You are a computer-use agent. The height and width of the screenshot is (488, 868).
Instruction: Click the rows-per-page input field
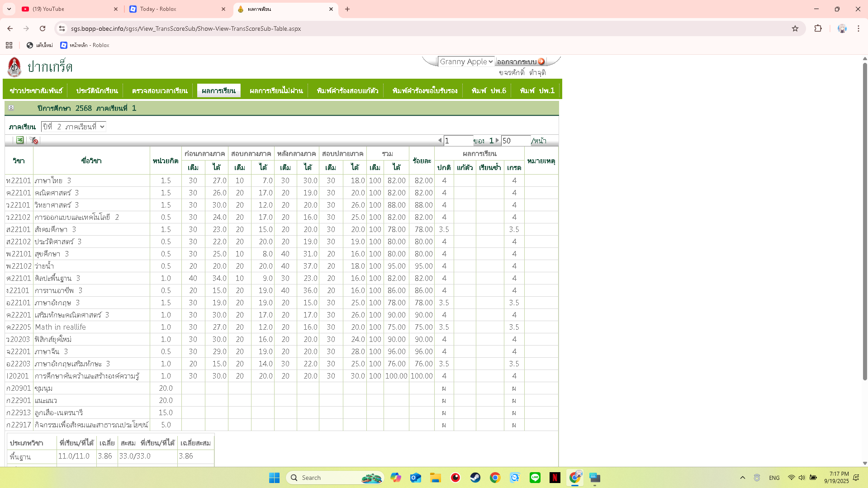[515, 141]
